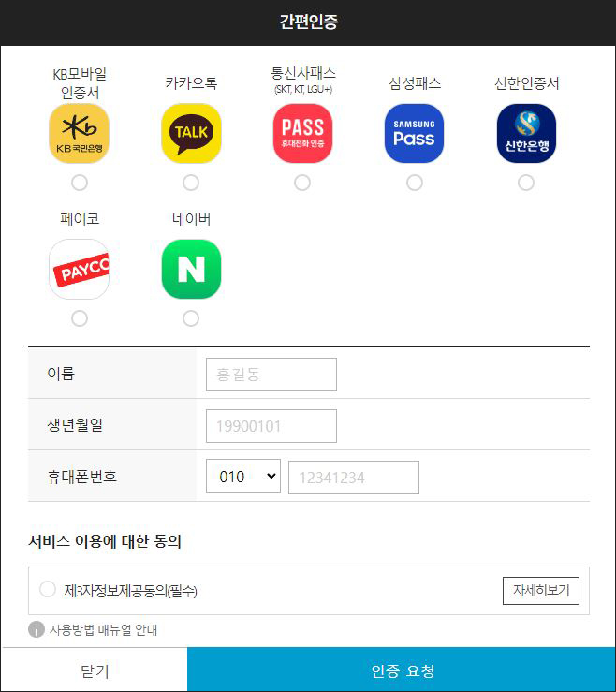Open the 사용방법 매뉴얼 안내 link
Screen dimensions: 616x692
pos(103,630)
